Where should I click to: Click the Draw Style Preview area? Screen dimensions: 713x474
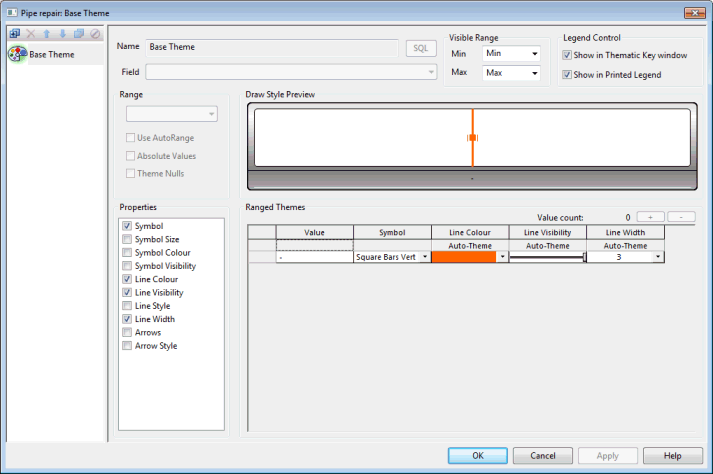[472, 137]
